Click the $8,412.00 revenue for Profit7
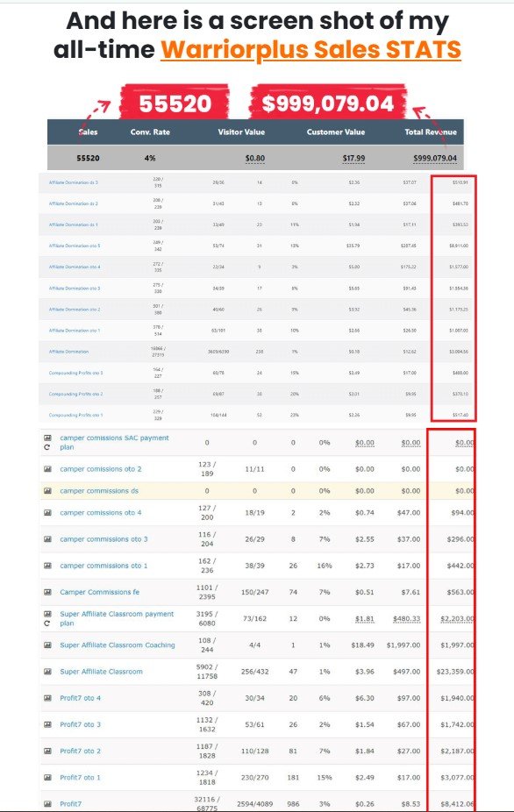The width and height of the screenshot is (514, 812). click(457, 804)
